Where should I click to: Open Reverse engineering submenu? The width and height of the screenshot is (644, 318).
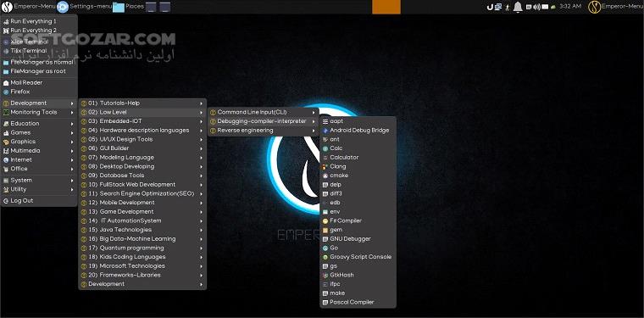pyautogui.click(x=264, y=131)
